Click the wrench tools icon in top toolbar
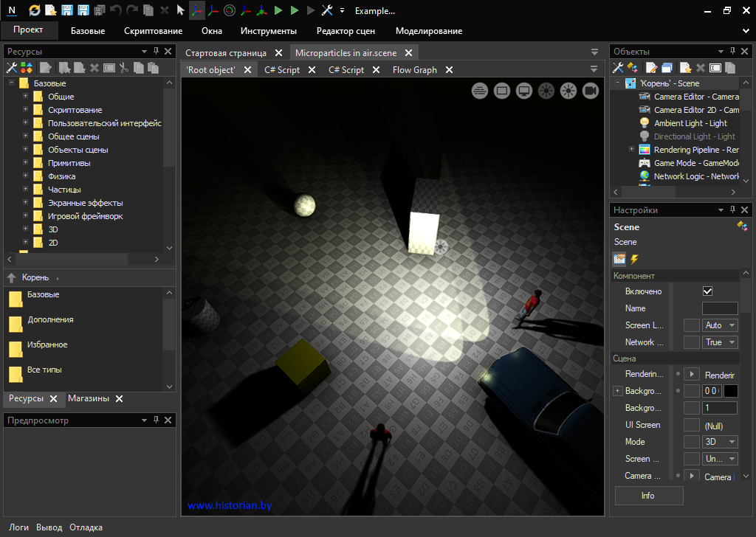This screenshot has width=756, height=537. [x=327, y=10]
